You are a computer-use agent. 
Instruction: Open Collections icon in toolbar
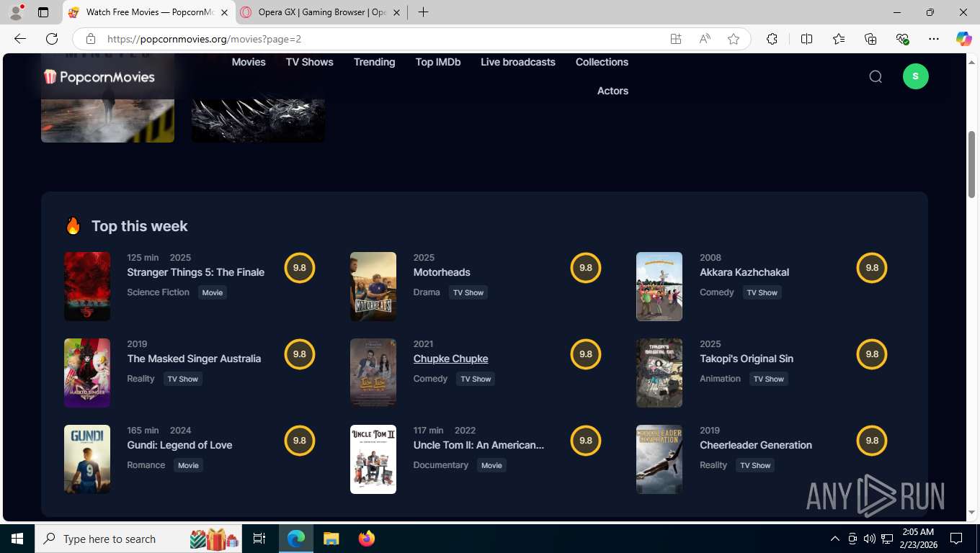(x=870, y=39)
